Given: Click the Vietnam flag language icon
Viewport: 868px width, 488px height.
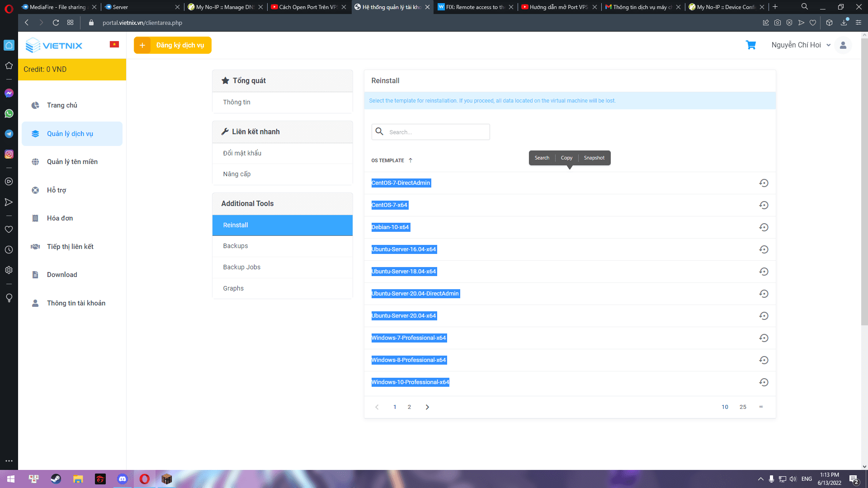Looking at the screenshot, I should (x=114, y=44).
